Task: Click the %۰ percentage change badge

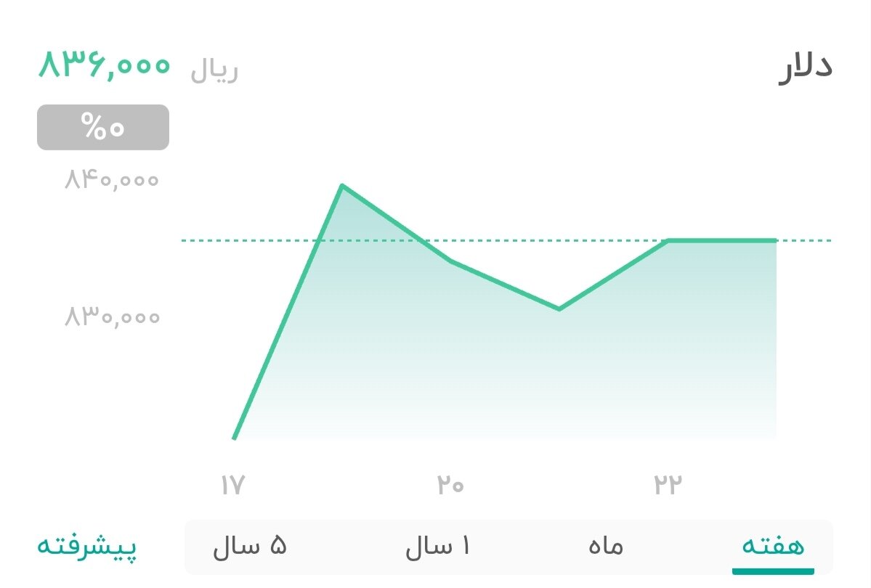Action: 102,126
